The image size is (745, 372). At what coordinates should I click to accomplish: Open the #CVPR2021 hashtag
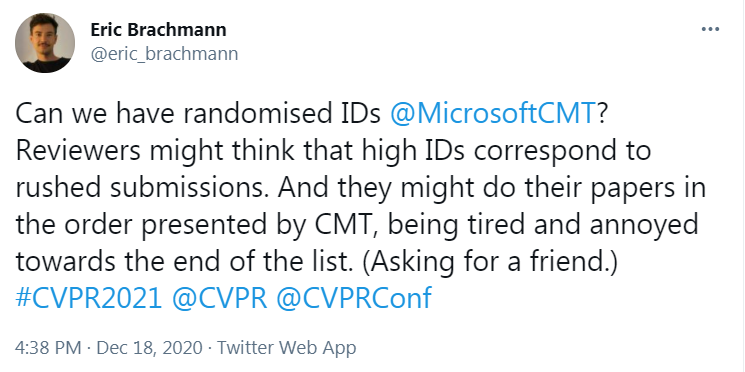(89, 298)
